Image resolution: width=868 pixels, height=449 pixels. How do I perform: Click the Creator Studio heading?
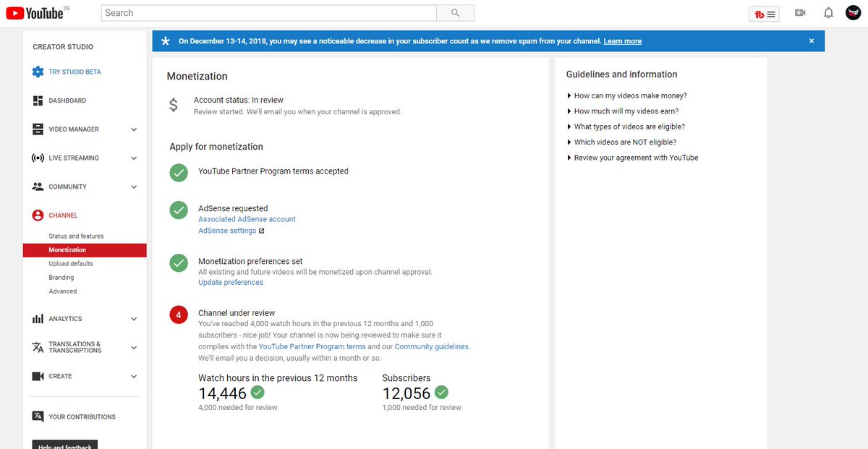(x=63, y=47)
